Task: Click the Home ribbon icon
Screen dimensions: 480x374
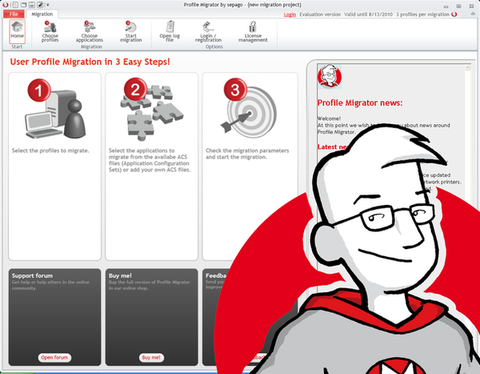Action: click(17, 31)
